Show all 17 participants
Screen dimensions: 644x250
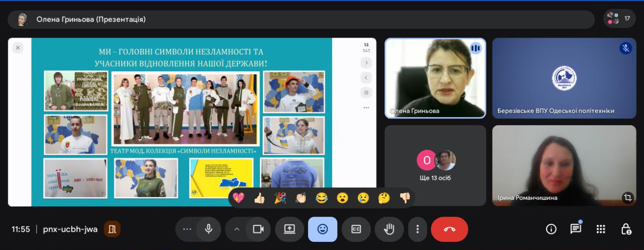point(619,19)
